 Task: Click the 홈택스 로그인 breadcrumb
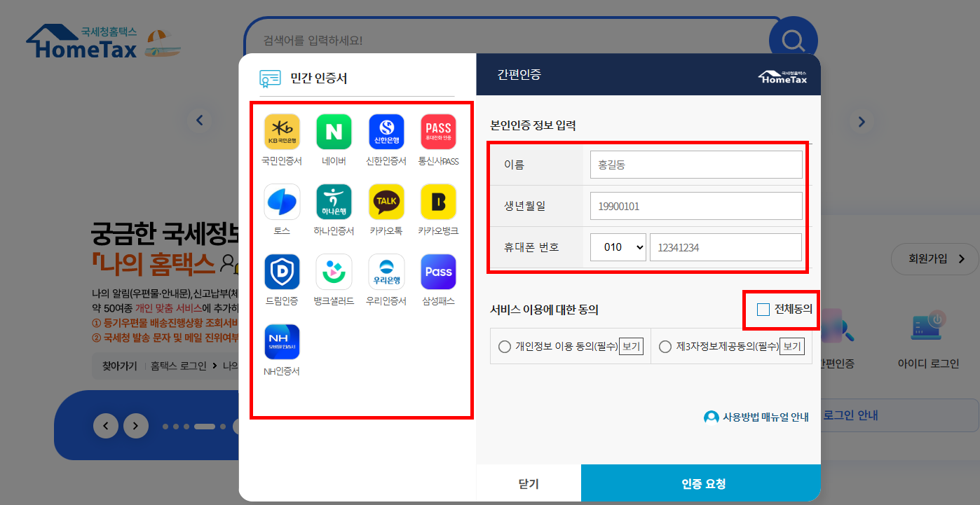point(179,366)
